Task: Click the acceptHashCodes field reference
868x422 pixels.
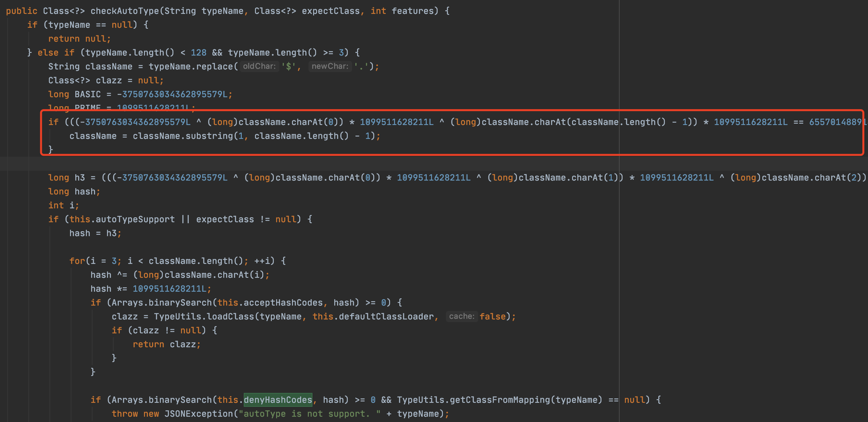Action: pyautogui.click(x=283, y=303)
